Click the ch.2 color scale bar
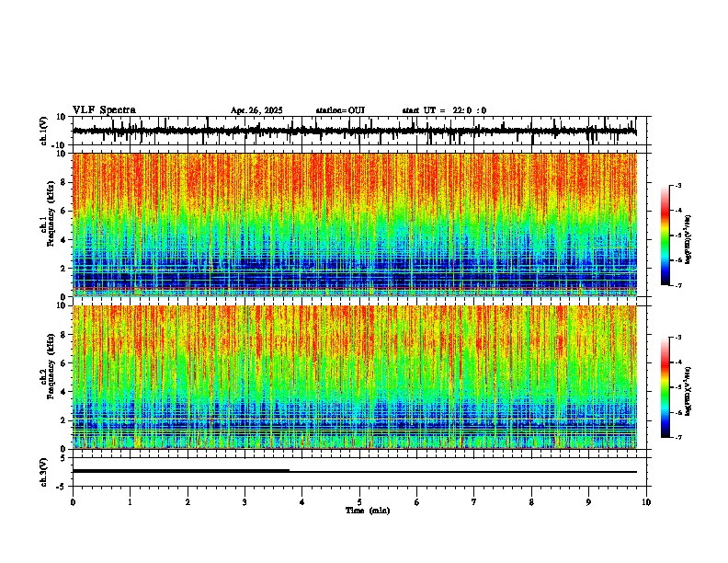The width and height of the screenshot is (728, 563). pyautogui.click(x=665, y=387)
